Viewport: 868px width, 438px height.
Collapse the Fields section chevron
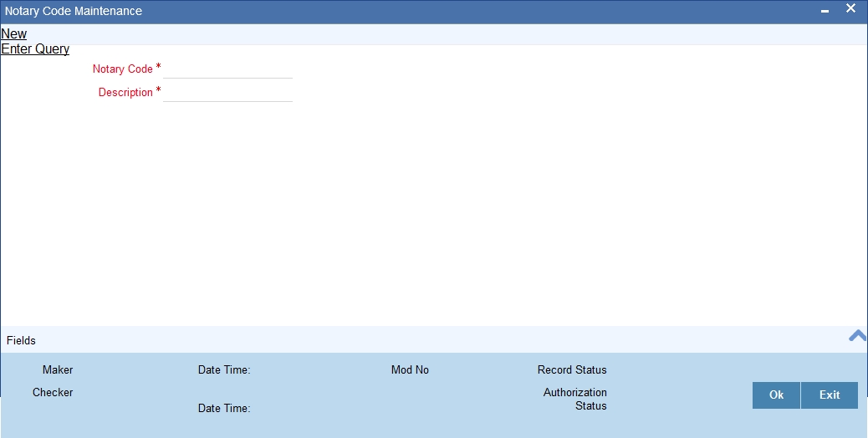(857, 335)
